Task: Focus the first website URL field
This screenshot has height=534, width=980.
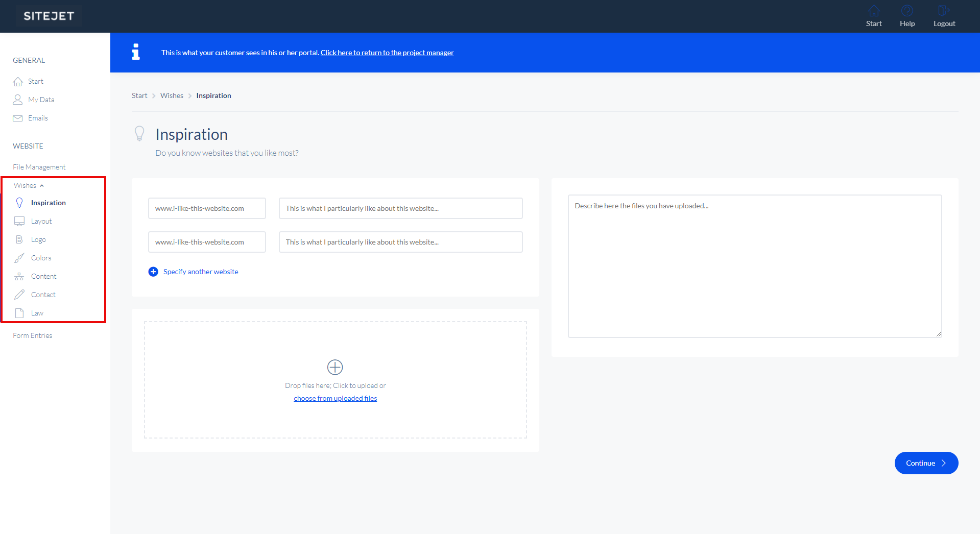Action: click(x=207, y=208)
